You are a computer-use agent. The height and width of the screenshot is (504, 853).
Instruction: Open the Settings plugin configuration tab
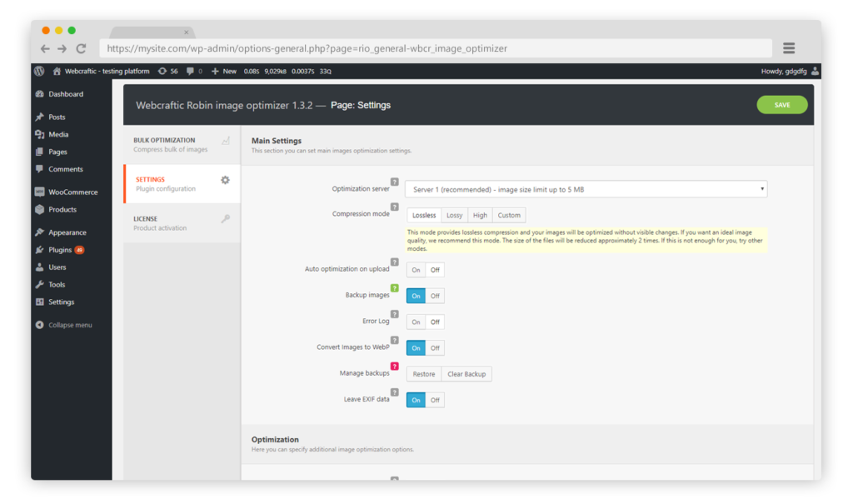click(182, 184)
